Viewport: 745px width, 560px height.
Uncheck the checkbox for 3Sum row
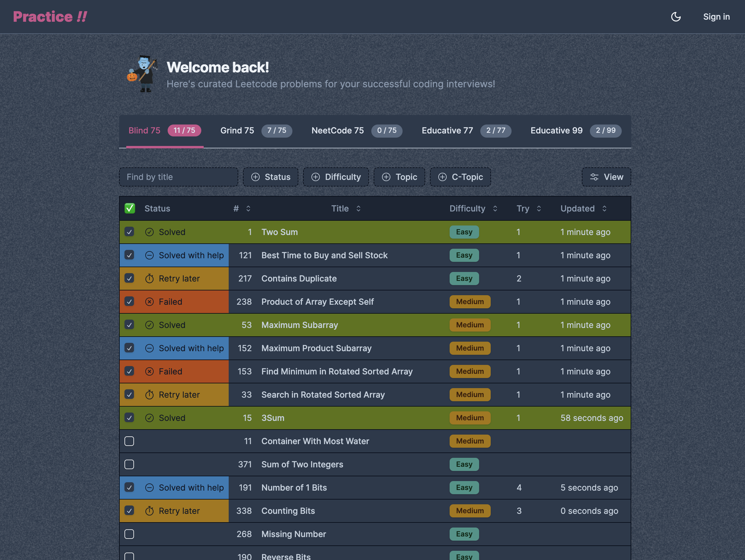[129, 418]
